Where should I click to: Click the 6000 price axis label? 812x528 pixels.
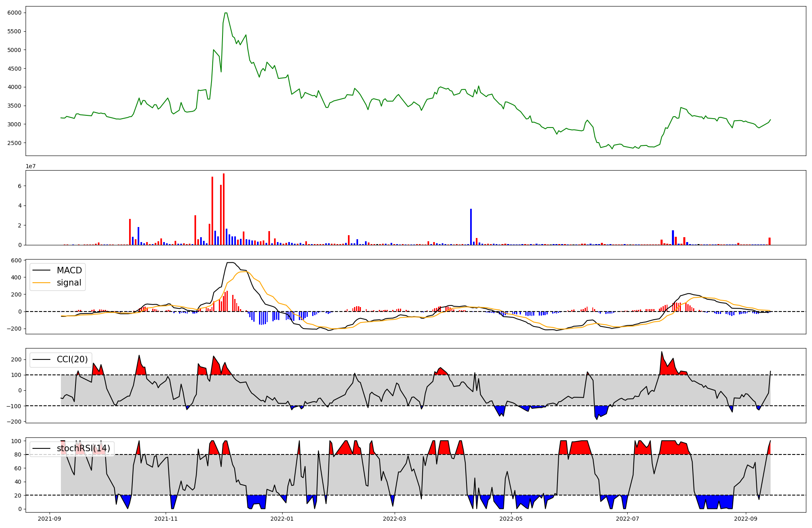(14, 13)
